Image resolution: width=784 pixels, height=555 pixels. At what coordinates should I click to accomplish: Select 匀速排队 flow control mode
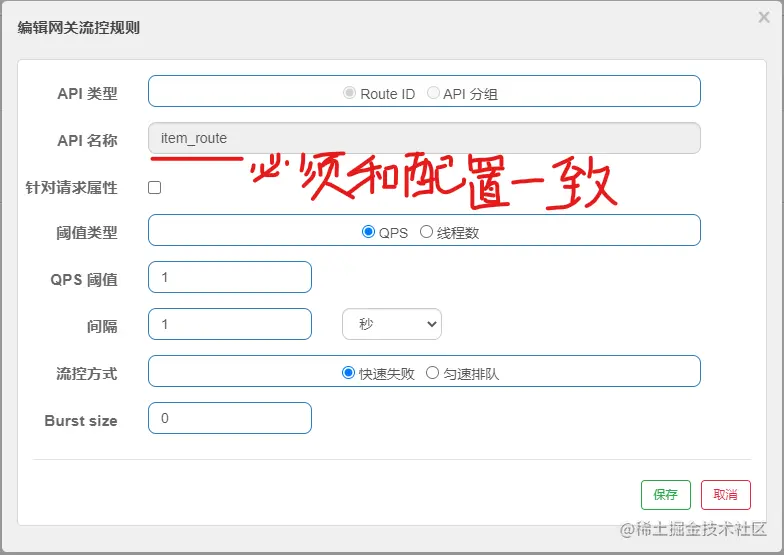[x=432, y=373]
